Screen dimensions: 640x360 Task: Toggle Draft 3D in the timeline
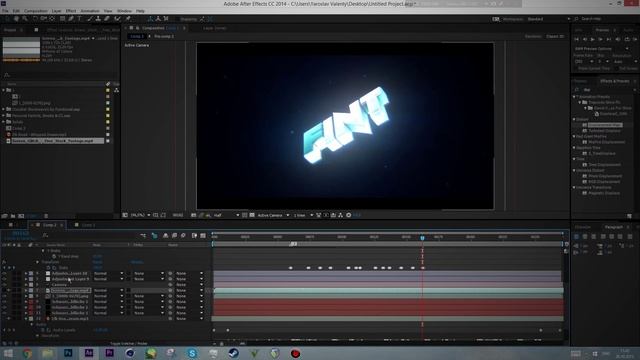coord(154,236)
